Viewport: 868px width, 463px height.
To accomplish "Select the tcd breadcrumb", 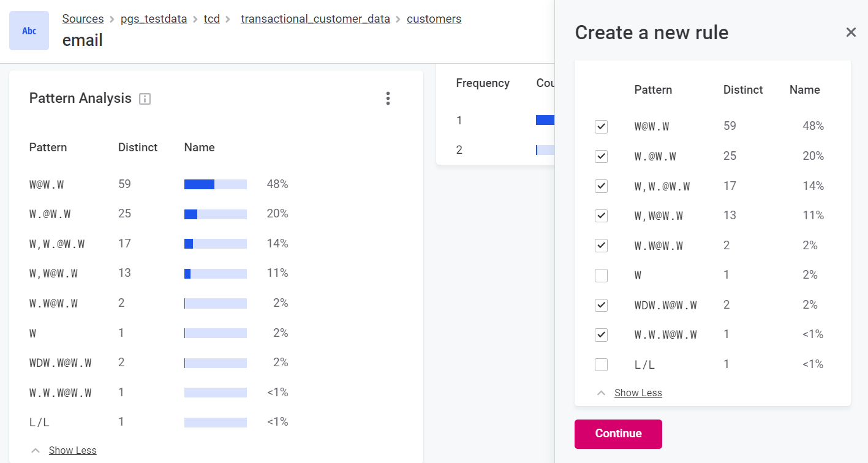I will (212, 19).
